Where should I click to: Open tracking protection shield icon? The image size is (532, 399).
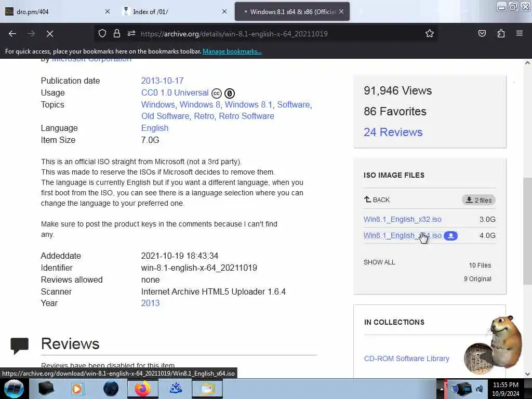pos(102,33)
